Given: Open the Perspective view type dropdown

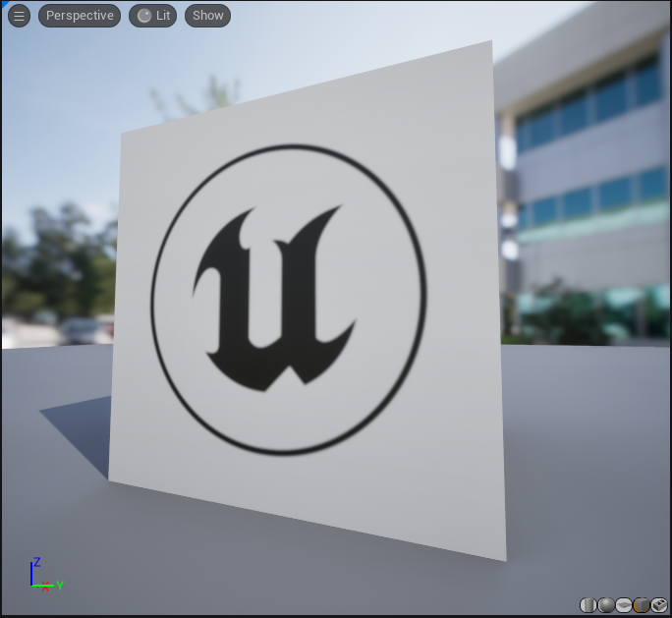Looking at the screenshot, I should tap(80, 16).
